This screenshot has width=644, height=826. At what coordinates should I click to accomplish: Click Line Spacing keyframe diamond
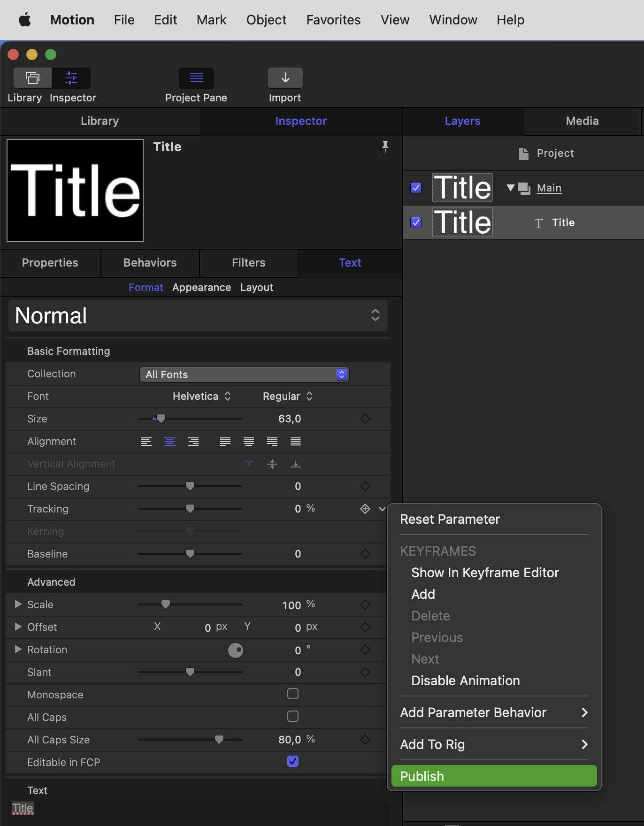[x=365, y=486]
